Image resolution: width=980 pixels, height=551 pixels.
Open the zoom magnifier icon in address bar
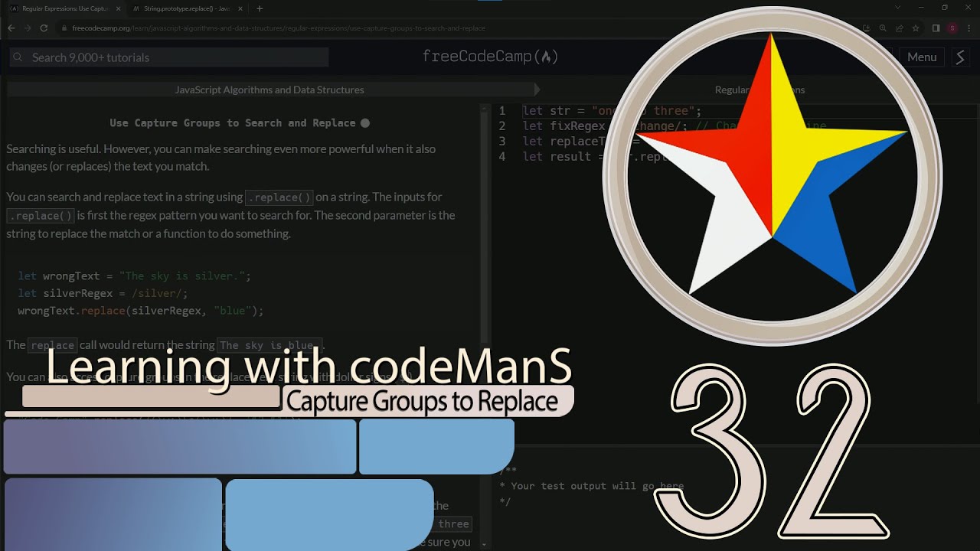pyautogui.click(x=883, y=28)
